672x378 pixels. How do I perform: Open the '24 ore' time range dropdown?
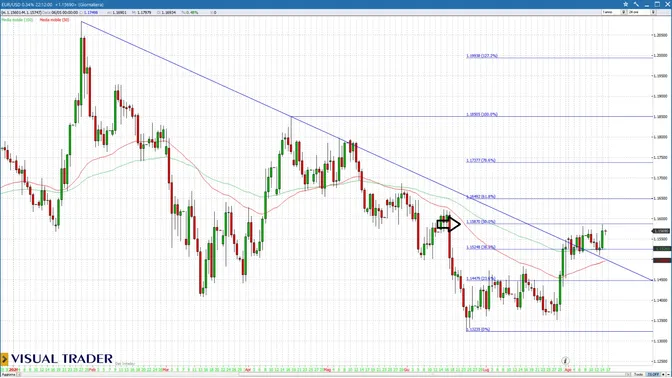(642, 12)
